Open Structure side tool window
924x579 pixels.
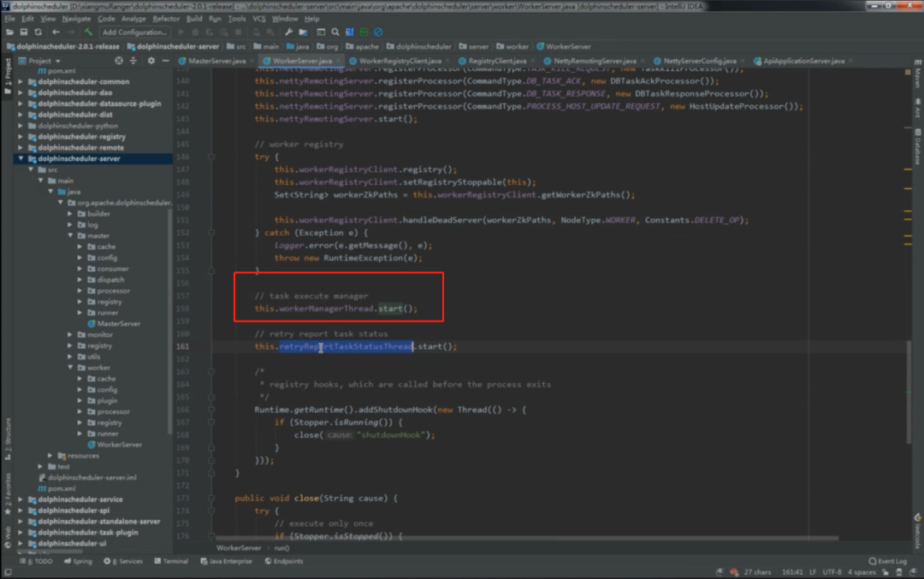tap(8, 440)
